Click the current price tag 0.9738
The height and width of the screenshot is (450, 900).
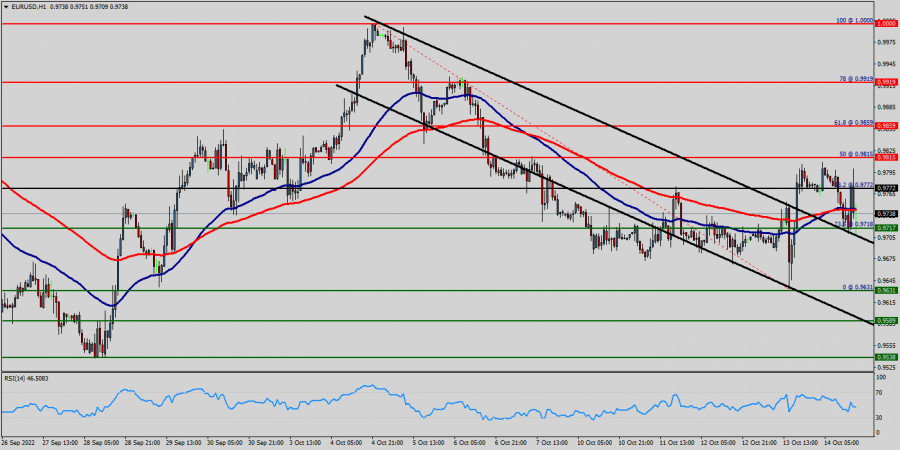point(886,213)
